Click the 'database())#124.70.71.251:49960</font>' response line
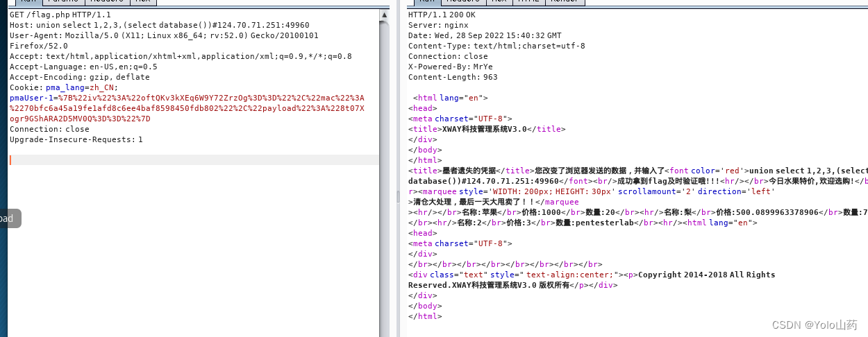This screenshot has width=868, height=337. pos(637,181)
